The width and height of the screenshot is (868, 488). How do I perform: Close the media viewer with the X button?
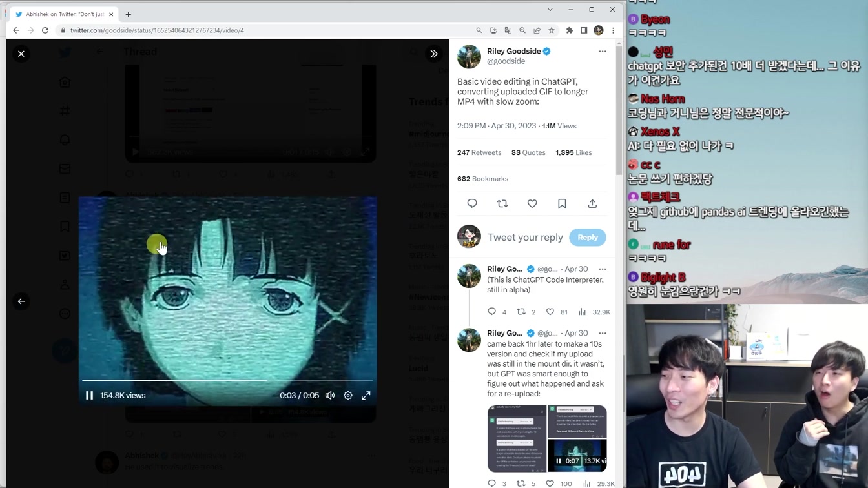pyautogui.click(x=21, y=54)
